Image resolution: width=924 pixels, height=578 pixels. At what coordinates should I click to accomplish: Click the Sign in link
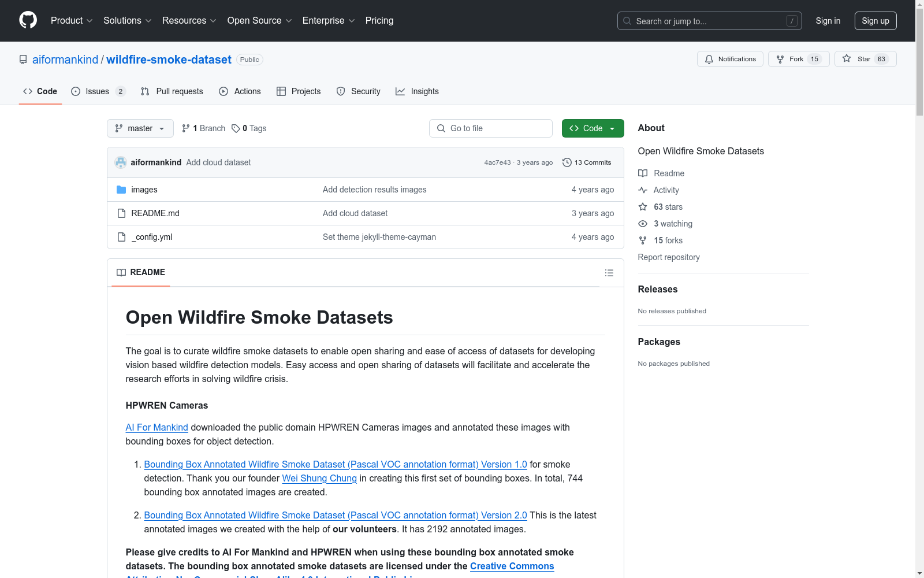tap(828, 21)
